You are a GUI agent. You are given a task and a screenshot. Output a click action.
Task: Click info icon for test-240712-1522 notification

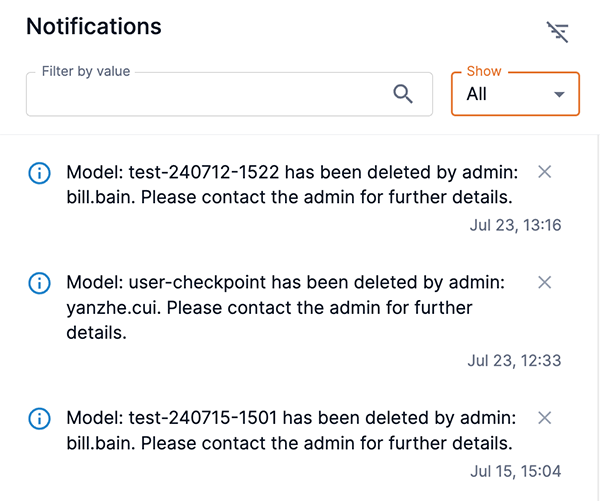(39, 173)
